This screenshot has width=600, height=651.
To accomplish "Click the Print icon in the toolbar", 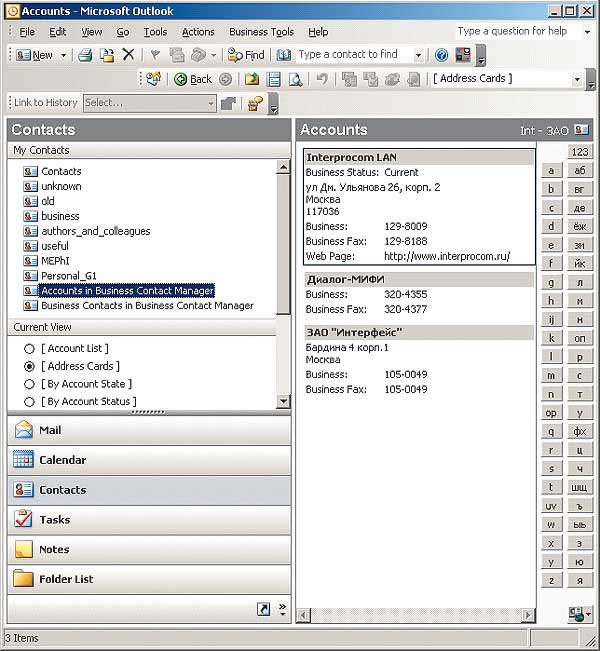I will (86, 55).
